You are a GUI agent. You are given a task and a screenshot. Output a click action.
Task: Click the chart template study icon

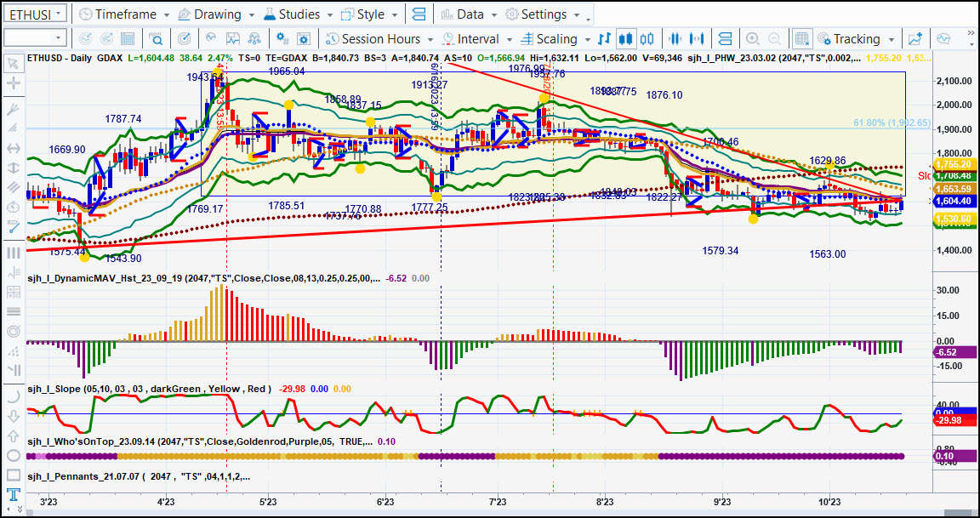(x=232, y=39)
